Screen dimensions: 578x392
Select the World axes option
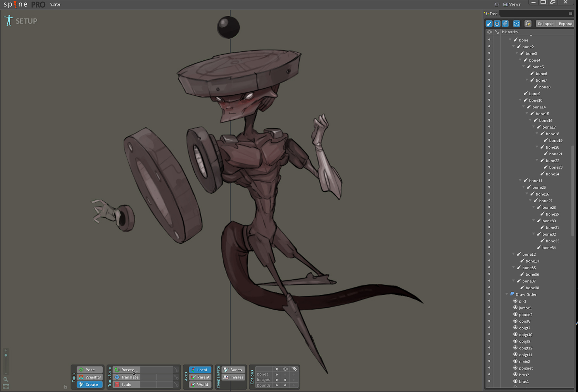click(200, 384)
